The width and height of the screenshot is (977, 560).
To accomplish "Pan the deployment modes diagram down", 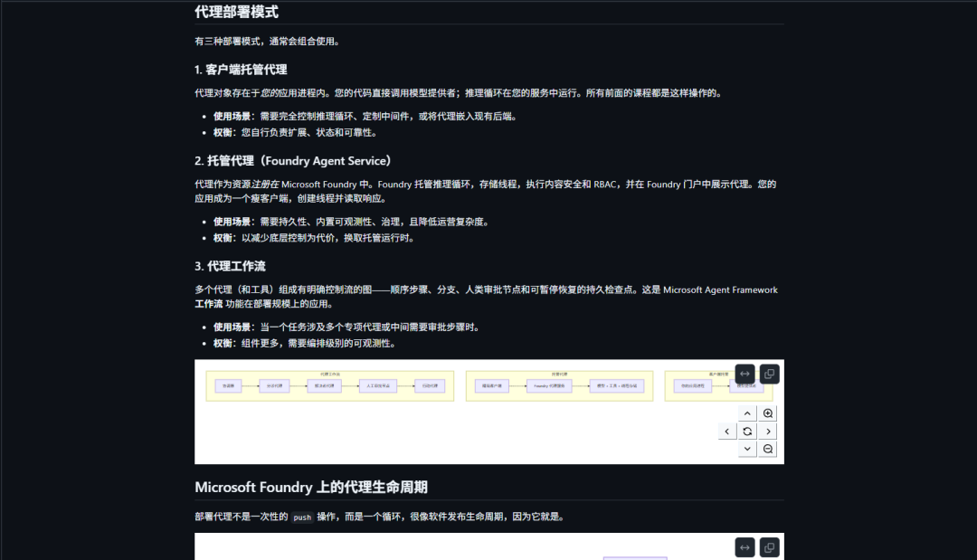I will (x=747, y=449).
